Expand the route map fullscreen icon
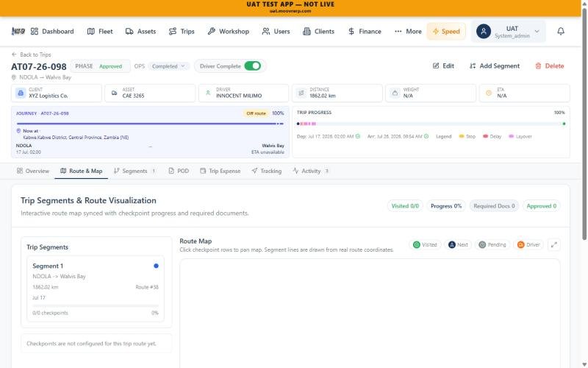588x368 pixels. [x=554, y=245]
